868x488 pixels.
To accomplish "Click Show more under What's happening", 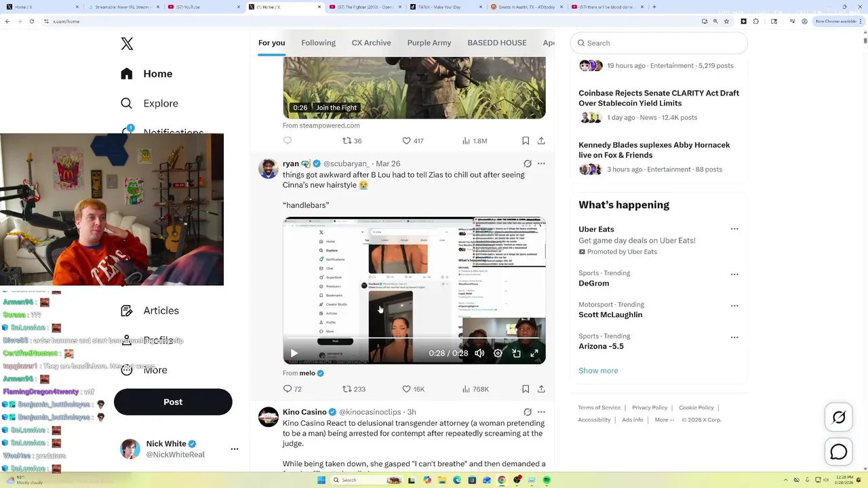I will click(598, 371).
